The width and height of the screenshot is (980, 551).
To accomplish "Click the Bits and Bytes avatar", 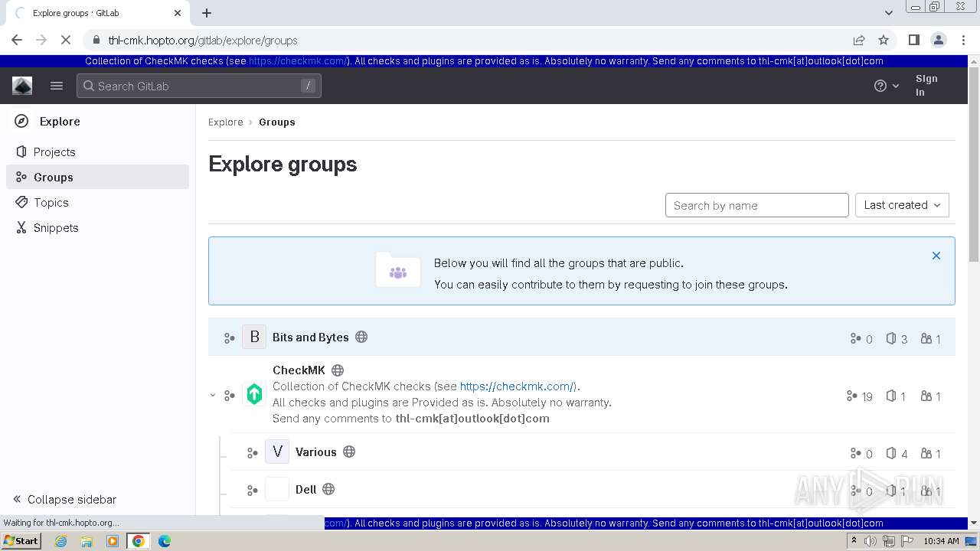I will click(254, 337).
